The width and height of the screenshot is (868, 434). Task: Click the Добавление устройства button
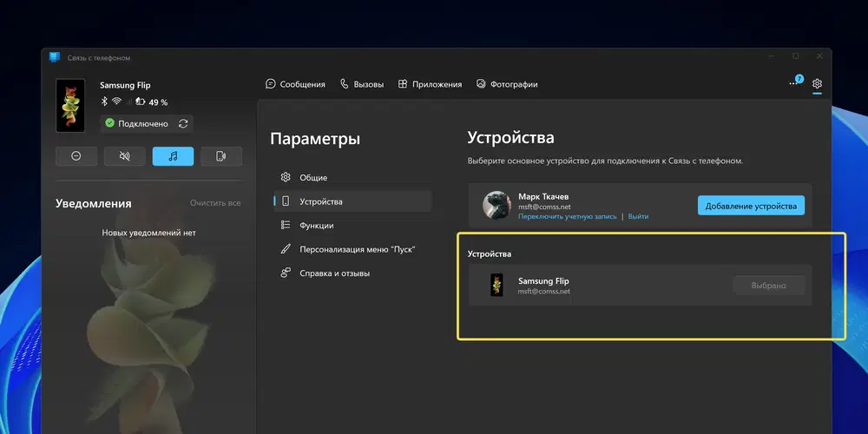751,206
